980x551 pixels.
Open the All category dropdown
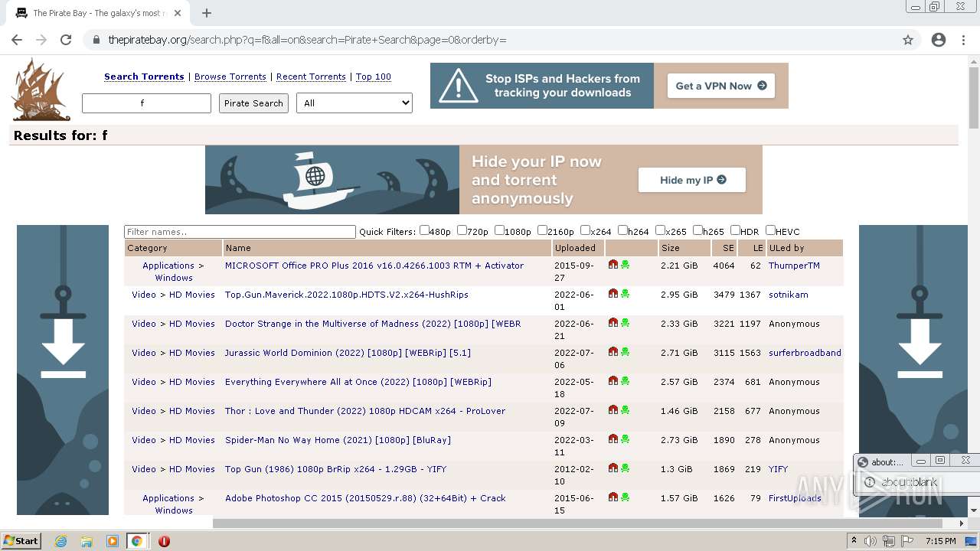point(354,103)
